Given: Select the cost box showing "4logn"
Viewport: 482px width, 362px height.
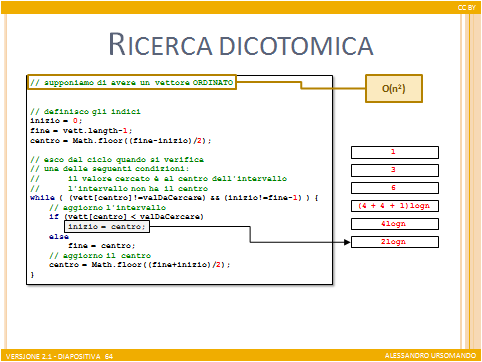Looking at the screenshot, I should pos(395,224).
